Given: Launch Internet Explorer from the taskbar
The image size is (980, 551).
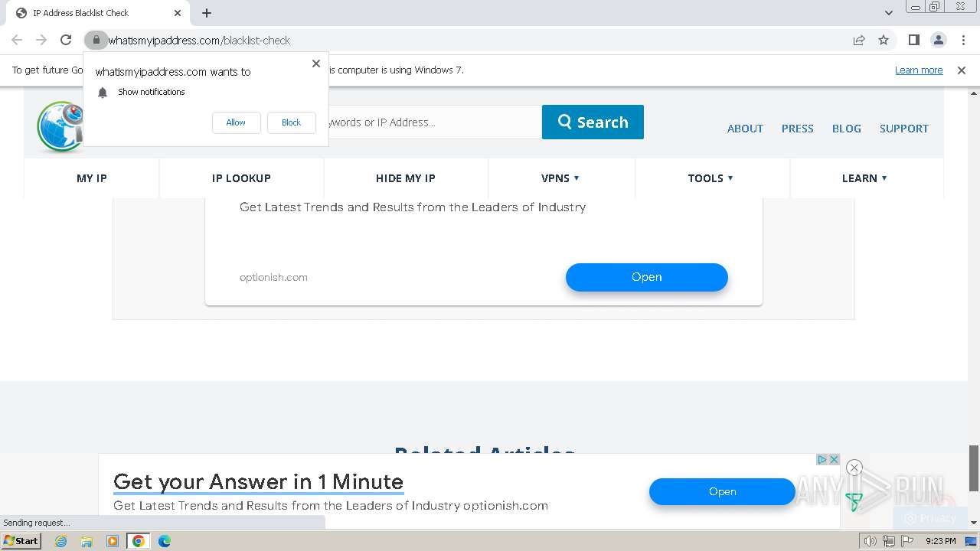Looking at the screenshot, I should [61, 541].
